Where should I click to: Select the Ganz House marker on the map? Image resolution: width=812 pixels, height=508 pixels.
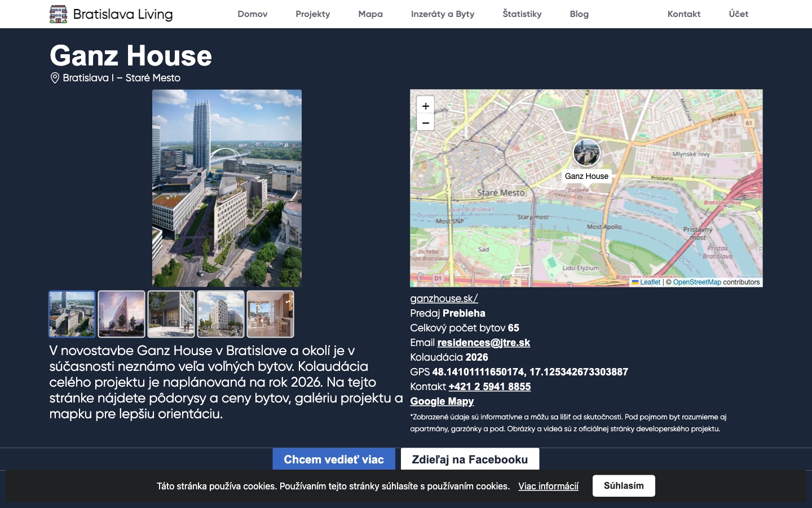click(x=586, y=152)
